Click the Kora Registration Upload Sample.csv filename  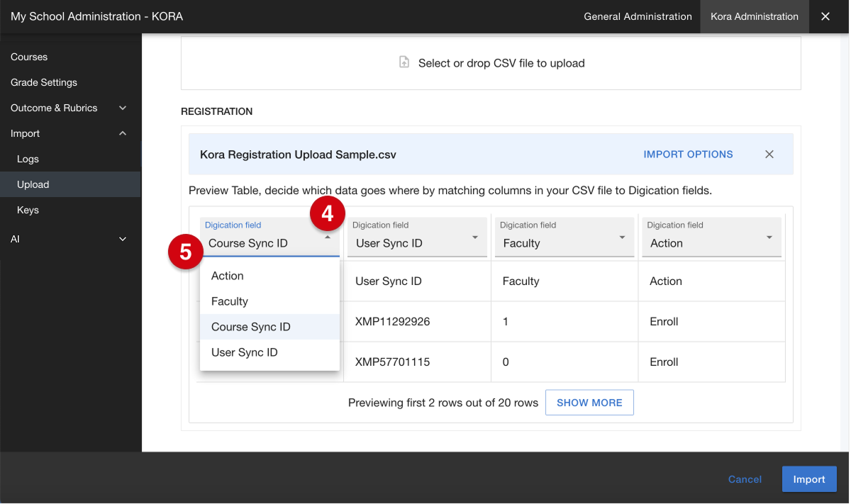[298, 155]
